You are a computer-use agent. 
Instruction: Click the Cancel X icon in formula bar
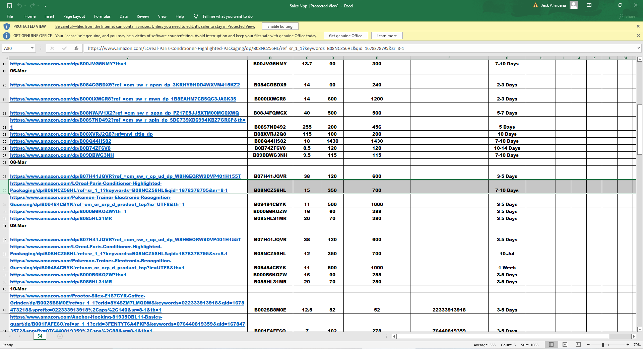52,48
